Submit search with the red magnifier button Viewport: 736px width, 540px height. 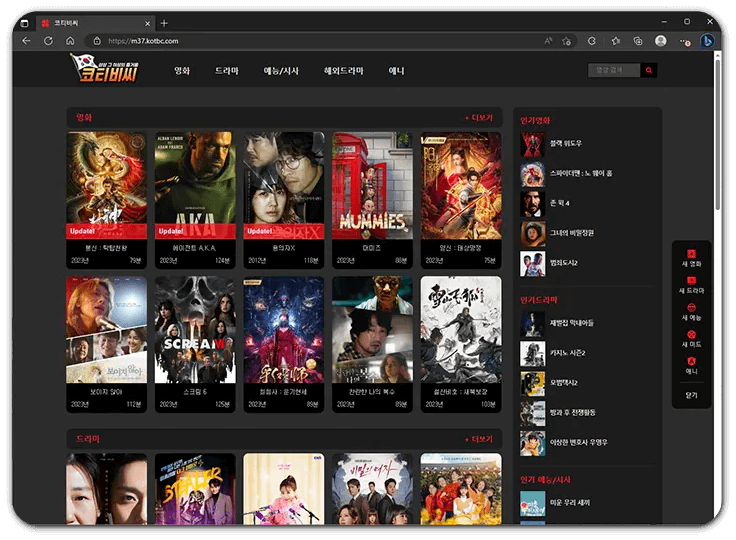[649, 70]
